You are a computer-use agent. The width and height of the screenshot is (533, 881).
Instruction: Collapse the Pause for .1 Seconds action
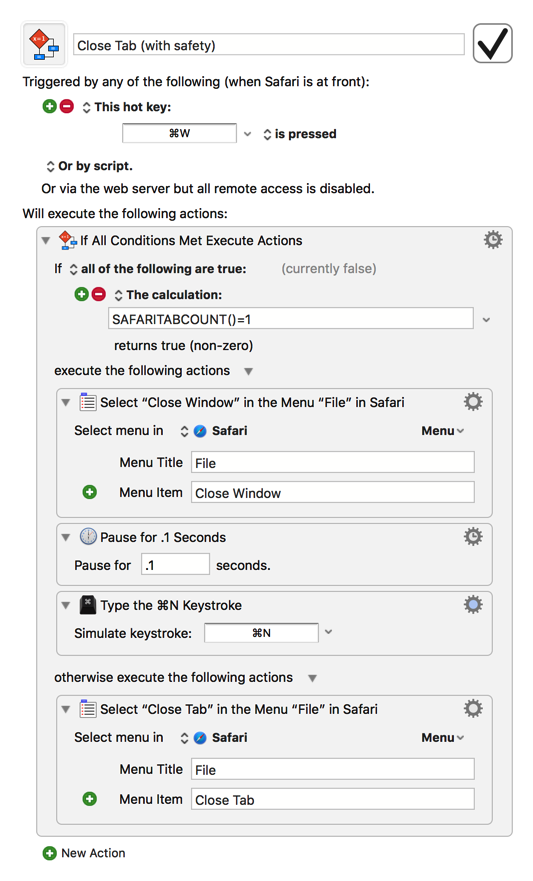pos(66,538)
